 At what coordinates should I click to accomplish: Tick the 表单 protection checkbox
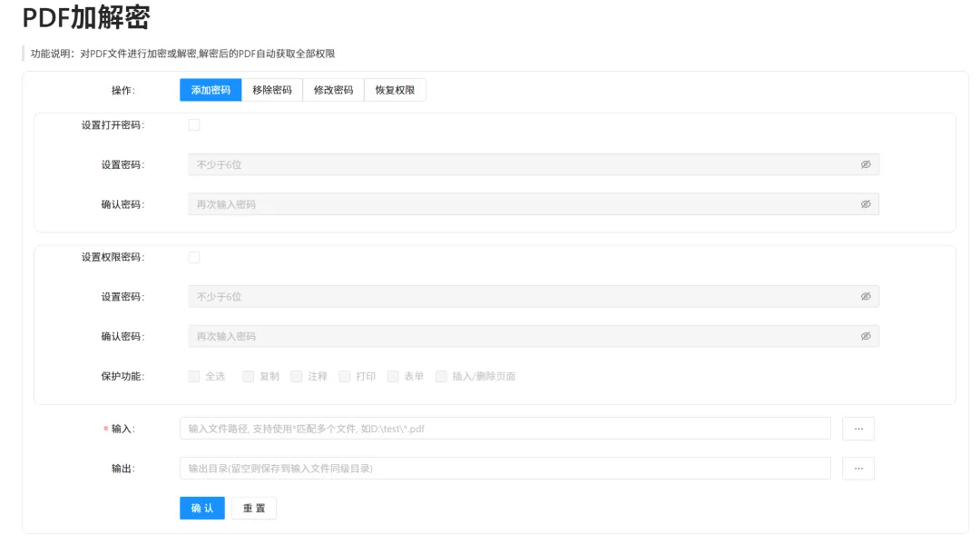click(393, 376)
